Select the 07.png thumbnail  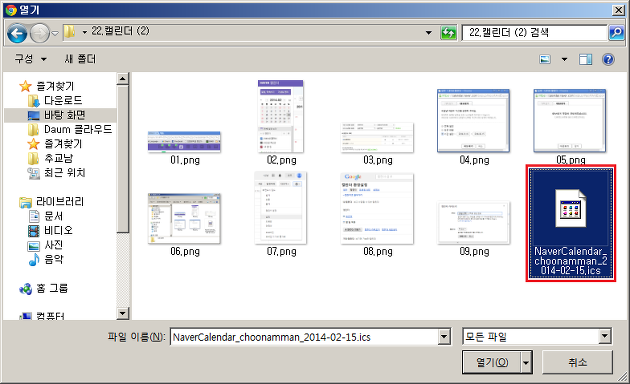click(x=280, y=208)
